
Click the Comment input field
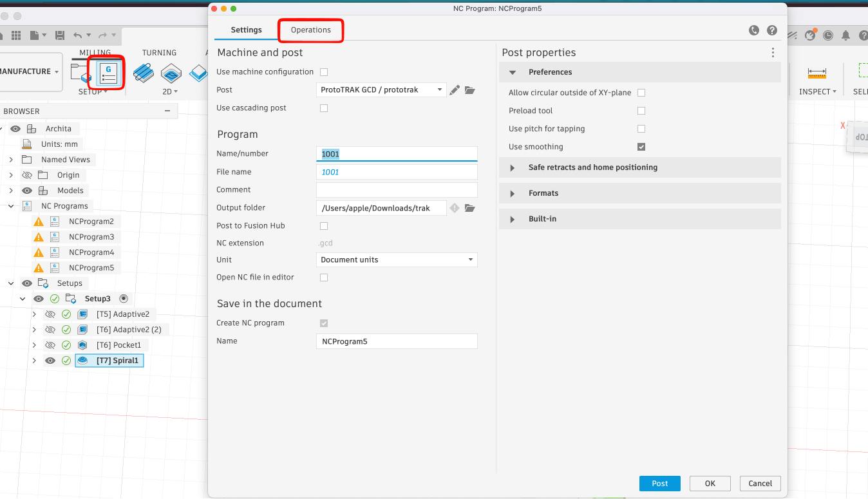pyautogui.click(x=397, y=190)
